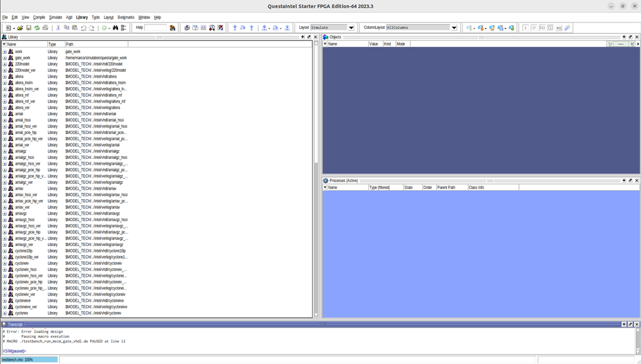Viewport: 641px width, 364px height.
Task: Open Library panel column menu triangle
Action: [x=4, y=44]
